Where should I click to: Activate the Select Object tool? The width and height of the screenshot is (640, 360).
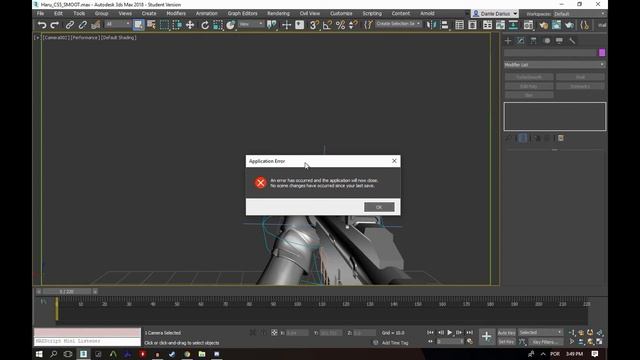(138, 25)
